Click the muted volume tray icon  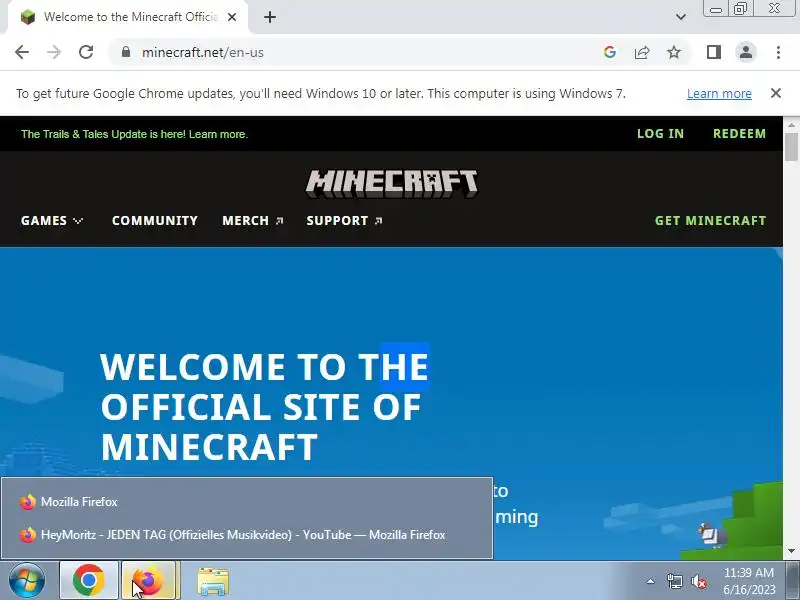(x=699, y=581)
